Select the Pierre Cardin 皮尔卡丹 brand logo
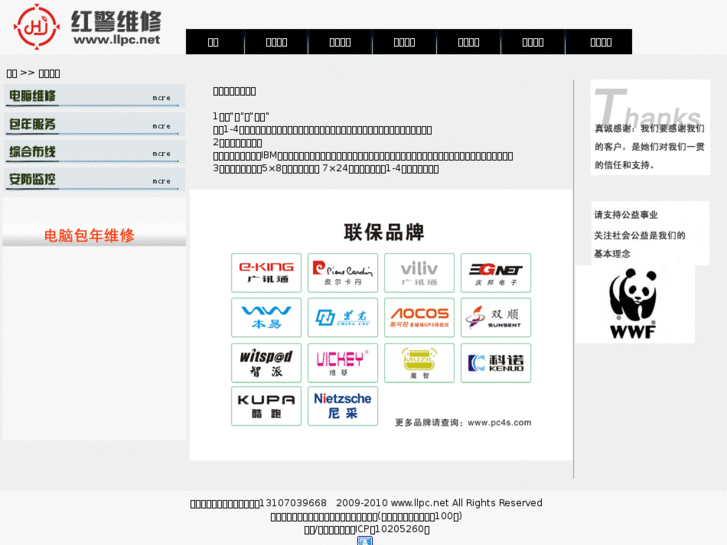Viewport: 727px width, 545px height. click(x=343, y=273)
